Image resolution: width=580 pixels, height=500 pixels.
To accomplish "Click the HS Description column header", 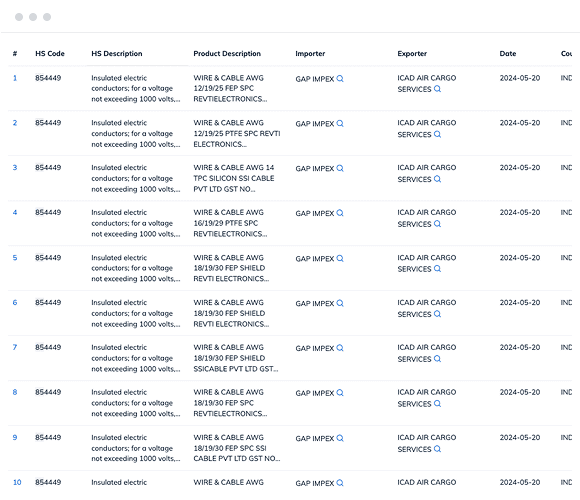I will pos(117,54).
